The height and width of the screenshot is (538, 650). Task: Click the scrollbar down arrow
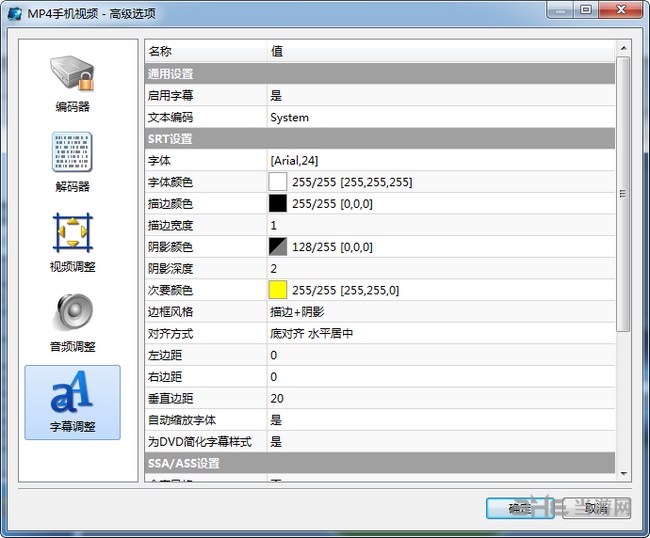tap(623, 473)
